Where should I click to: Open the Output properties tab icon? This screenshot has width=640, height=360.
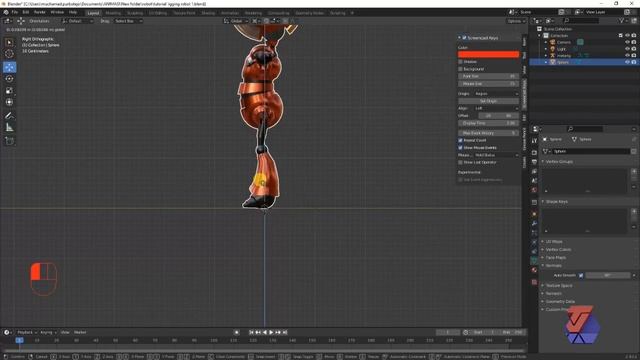(534, 162)
